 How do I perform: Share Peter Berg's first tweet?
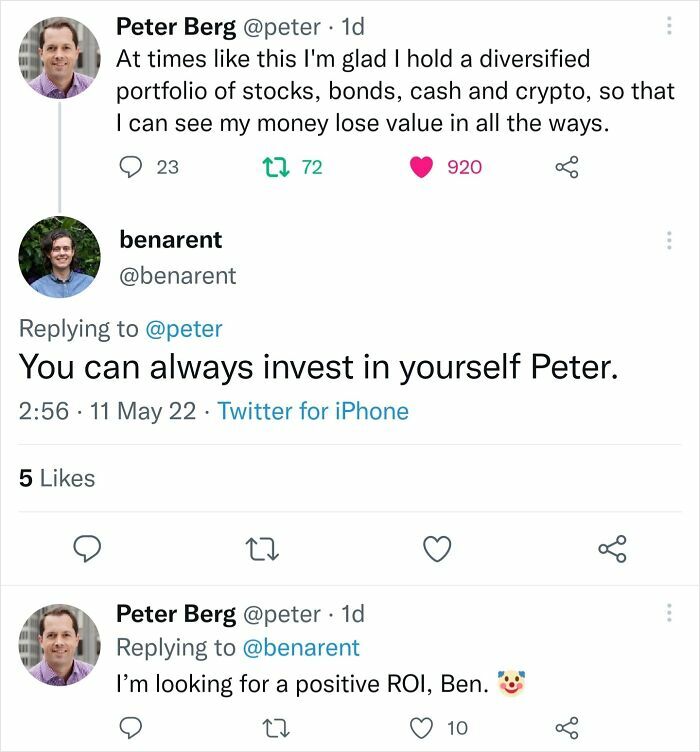click(567, 167)
